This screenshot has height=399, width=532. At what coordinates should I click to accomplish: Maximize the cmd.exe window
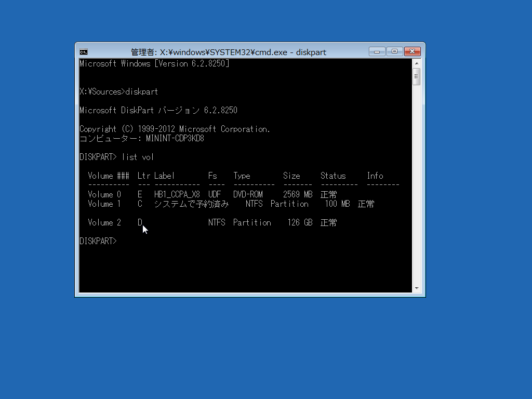tap(394, 51)
